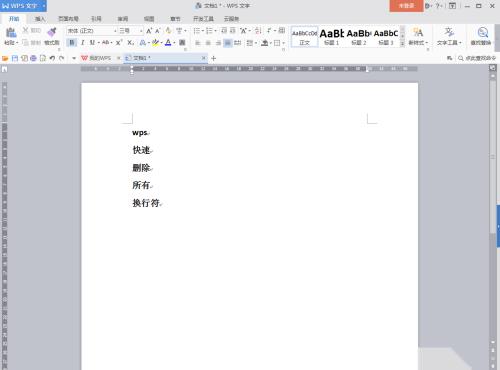Open the WPS 文字 application menu
The width and height of the screenshot is (500, 370).
[x=23, y=6]
